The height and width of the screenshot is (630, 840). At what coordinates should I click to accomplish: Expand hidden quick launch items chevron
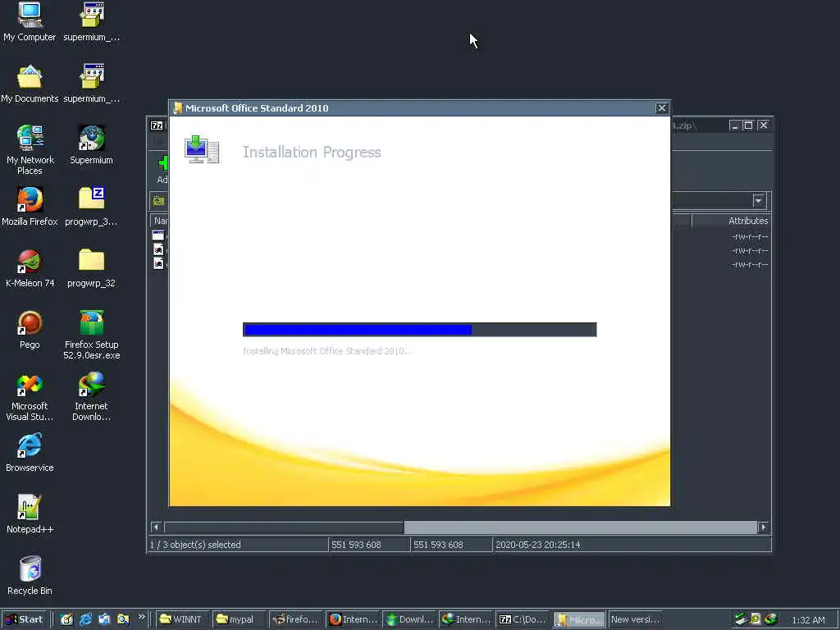[x=141, y=617]
